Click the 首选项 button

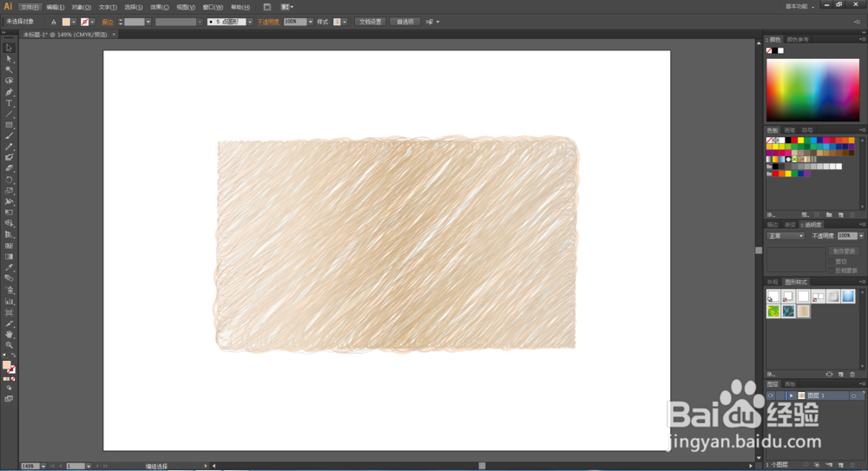coord(405,23)
